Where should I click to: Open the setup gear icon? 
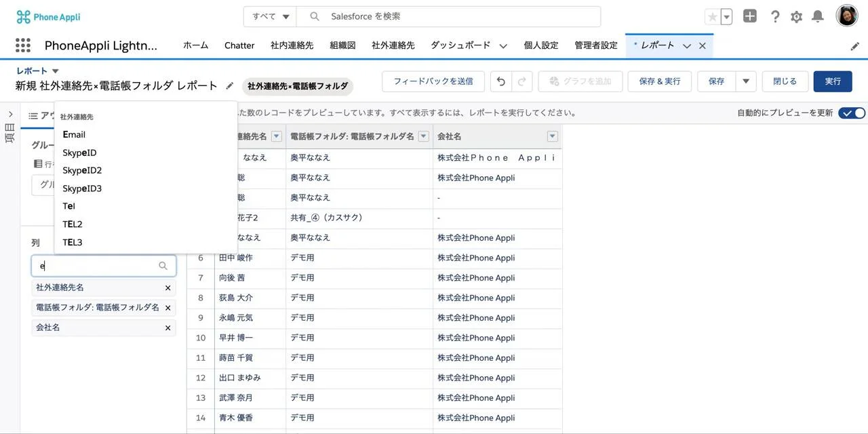tap(796, 17)
